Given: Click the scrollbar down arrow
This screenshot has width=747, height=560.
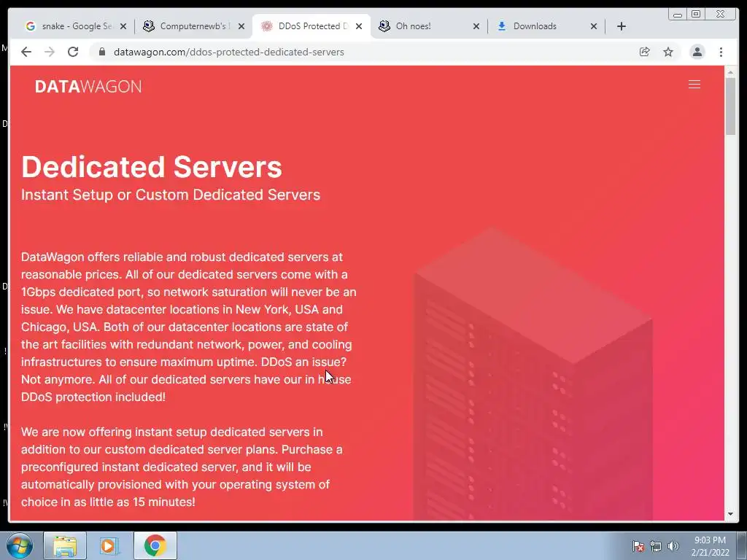Looking at the screenshot, I should [730, 514].
